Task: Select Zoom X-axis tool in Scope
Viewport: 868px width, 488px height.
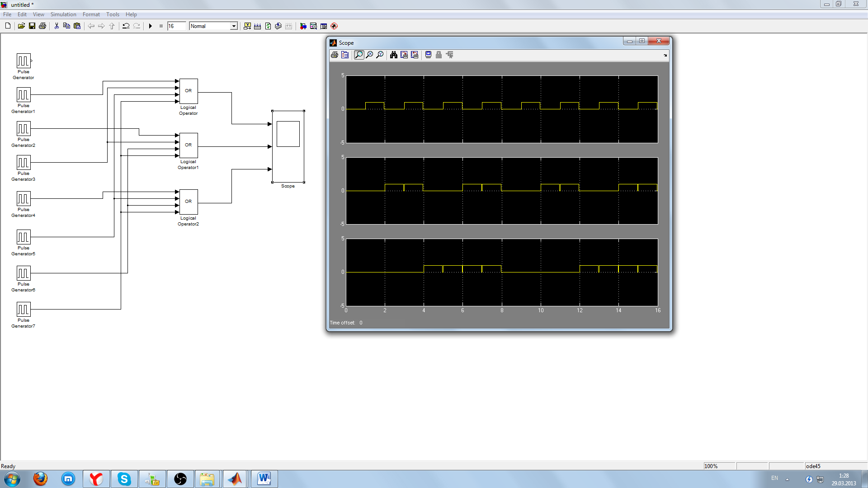Action: [x=369, y=55]
